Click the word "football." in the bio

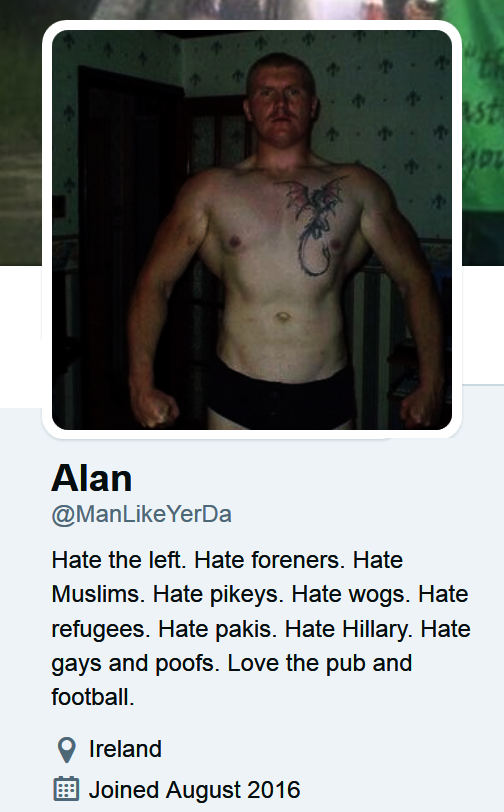click(93, 697)
